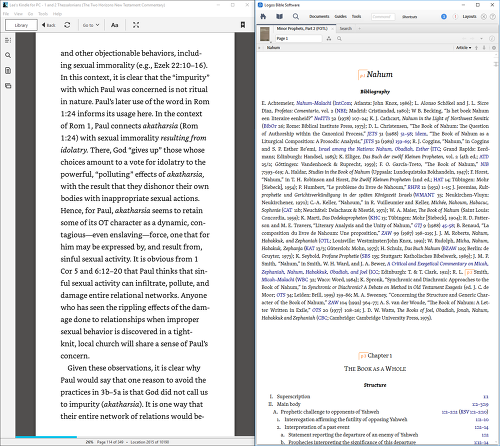Open Kindle table of contents sidebar icon
The width and height of the screenshot is (500, 446).
coord(8,40)
